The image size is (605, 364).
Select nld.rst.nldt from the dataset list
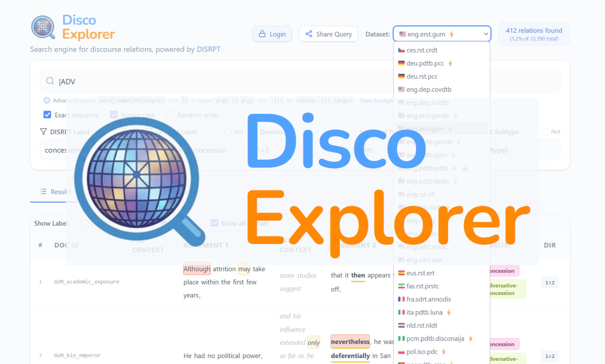tap(442, 325)
